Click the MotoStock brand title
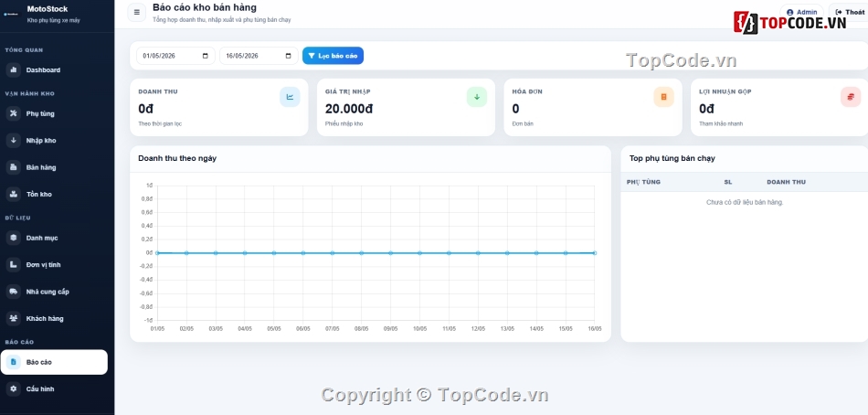Image resolution: width=868 pixels, height=415 pixels. (x=48, y=9)
